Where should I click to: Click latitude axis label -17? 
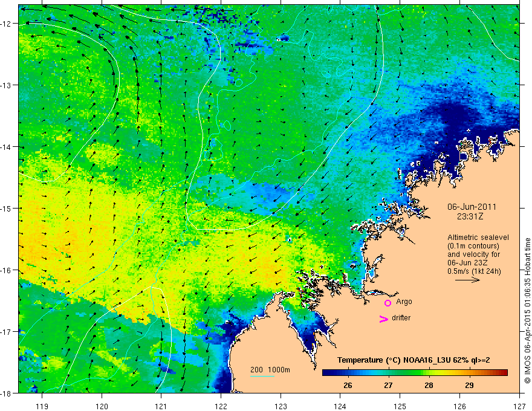coord(6,332)
